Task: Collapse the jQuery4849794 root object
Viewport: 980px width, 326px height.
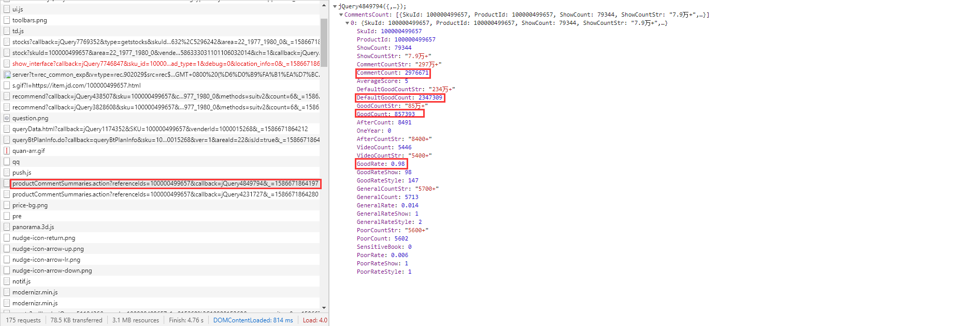Action: click(x=335, y=6)
